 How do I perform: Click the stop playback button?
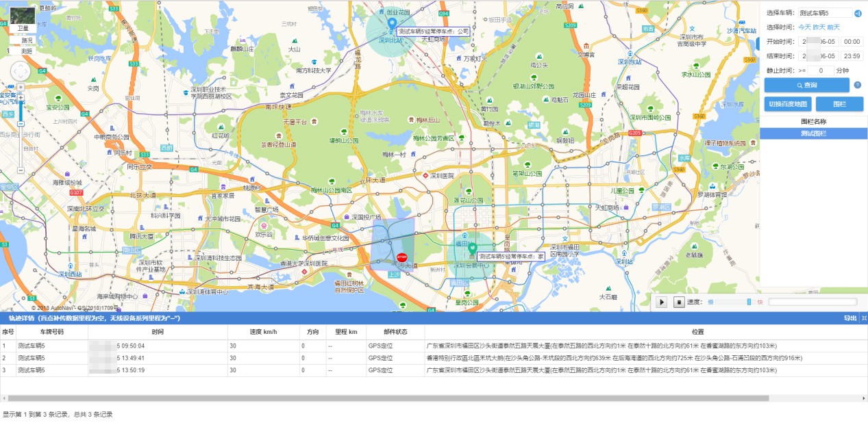678,302
